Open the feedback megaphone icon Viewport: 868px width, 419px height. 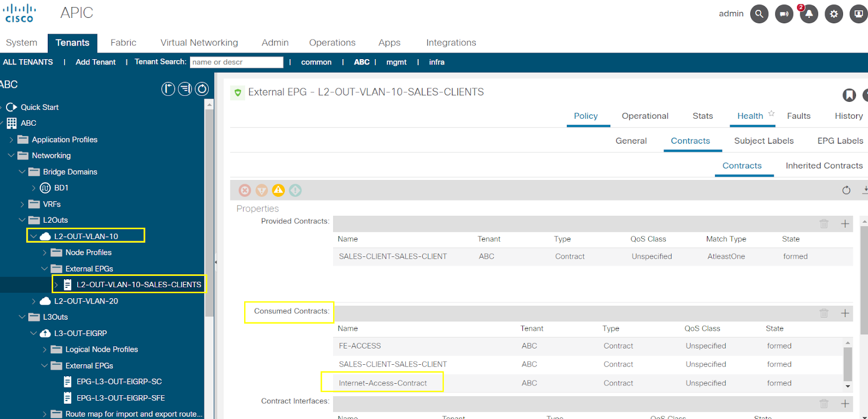pos(784,14)
